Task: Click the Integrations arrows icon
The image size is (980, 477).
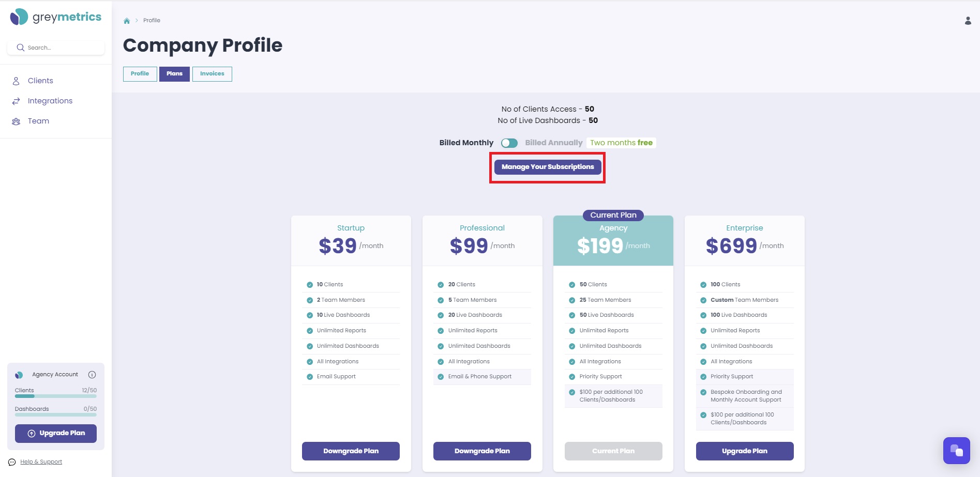Action: click(16, 101)
